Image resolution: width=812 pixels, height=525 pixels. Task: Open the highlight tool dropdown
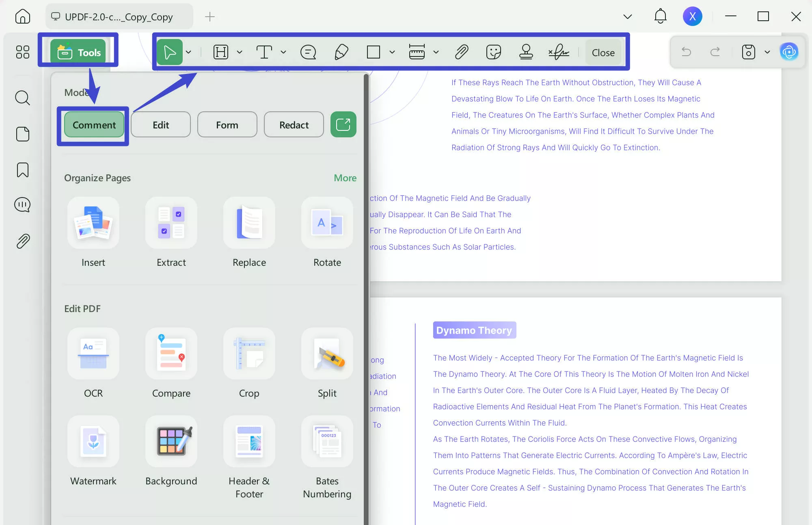click(x=240, y=52)
